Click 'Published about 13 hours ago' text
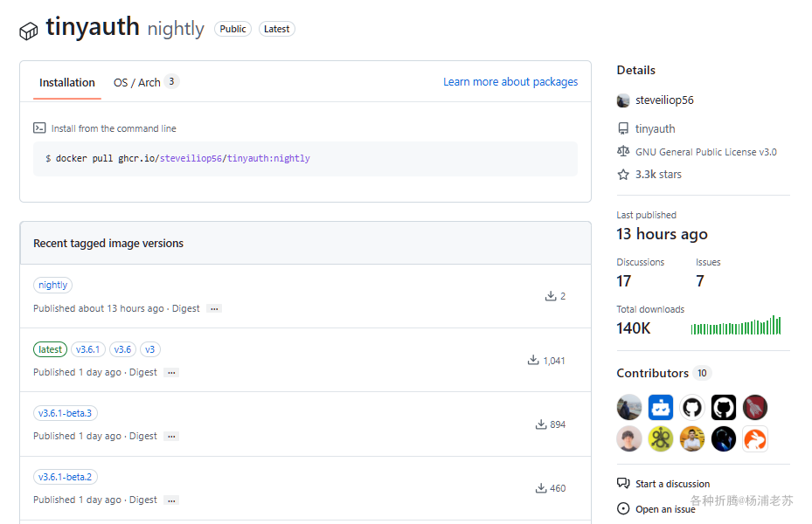 [x=99, y=308]
